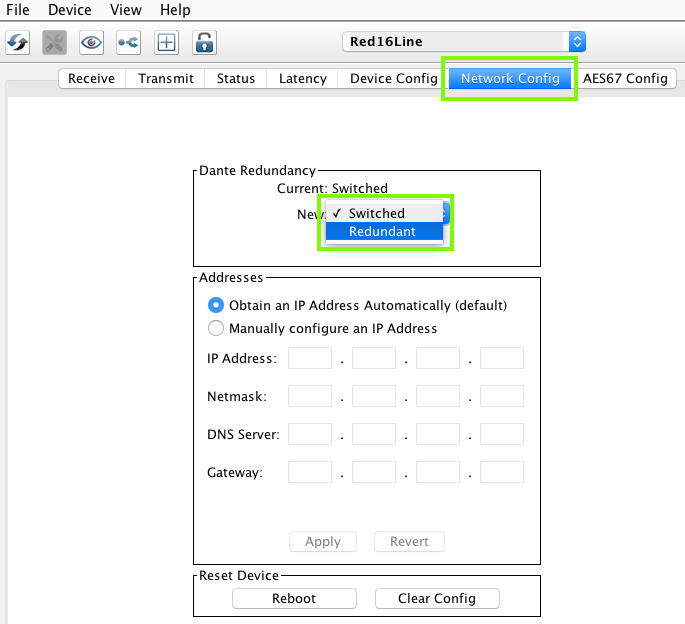Image resolution: width=685 pixels, height=624 pixels.
Task: Click the Clear Config button
Action: [436, 598]
